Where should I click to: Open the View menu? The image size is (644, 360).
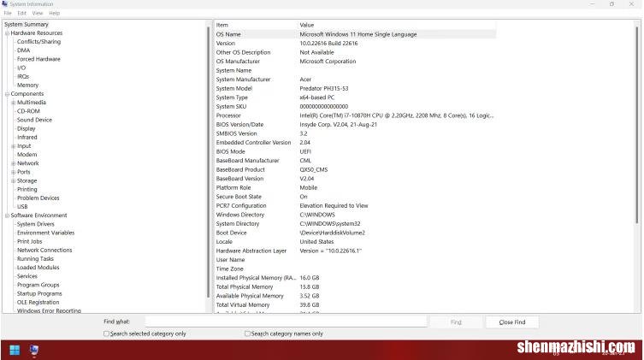pos(38,13)
